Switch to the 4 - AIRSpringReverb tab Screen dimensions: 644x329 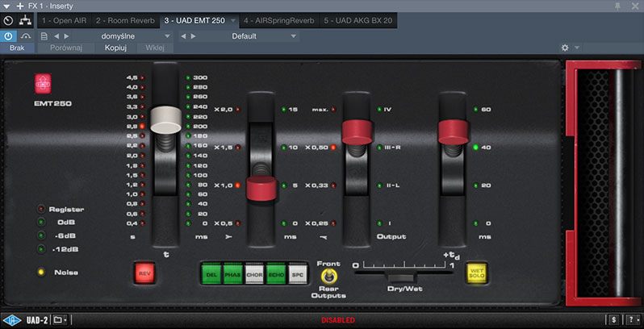tap(278, 20)
